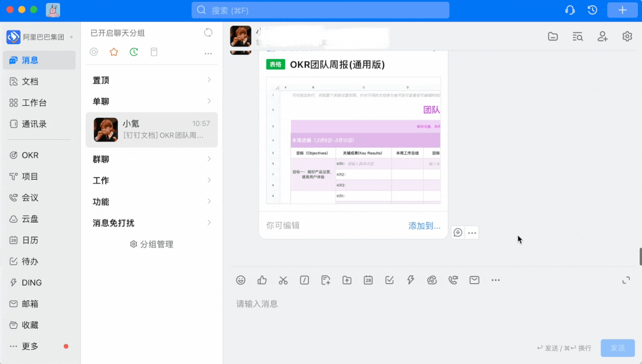
Task: Switch to the 消息 section
Action: pos(39,60)
